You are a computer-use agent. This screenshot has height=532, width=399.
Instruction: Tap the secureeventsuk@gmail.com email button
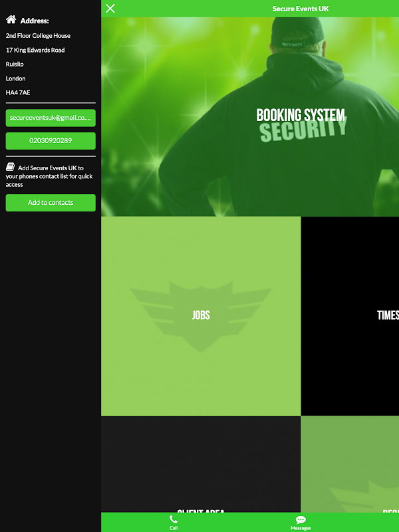[51, 118]
